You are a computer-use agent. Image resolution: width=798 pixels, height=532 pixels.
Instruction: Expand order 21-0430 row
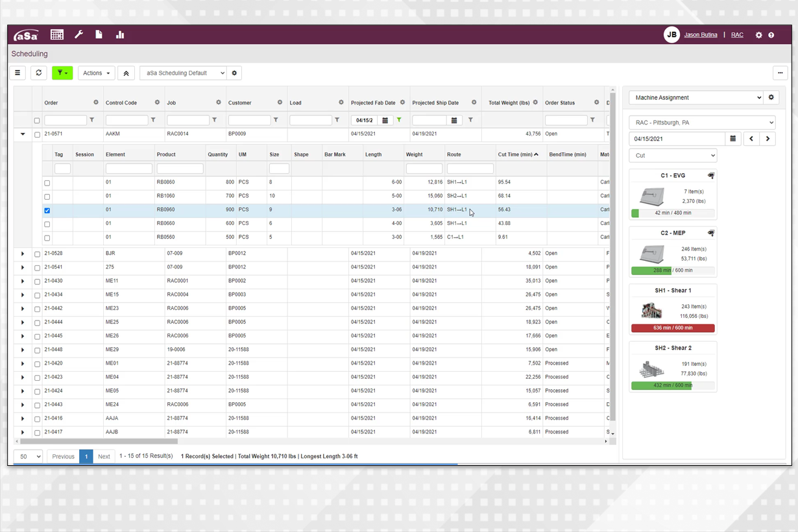tap(23, 282)
